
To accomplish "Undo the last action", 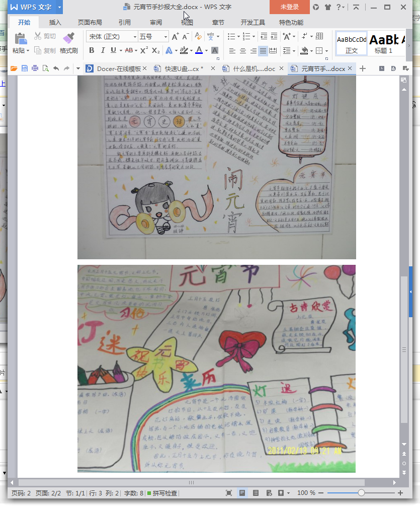I will coord(56,68).
